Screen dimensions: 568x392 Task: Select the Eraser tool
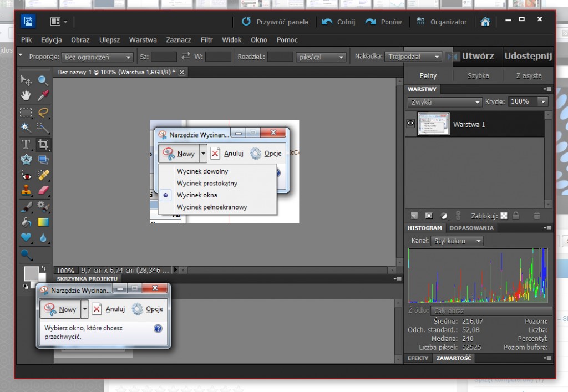tap(43, 190)
